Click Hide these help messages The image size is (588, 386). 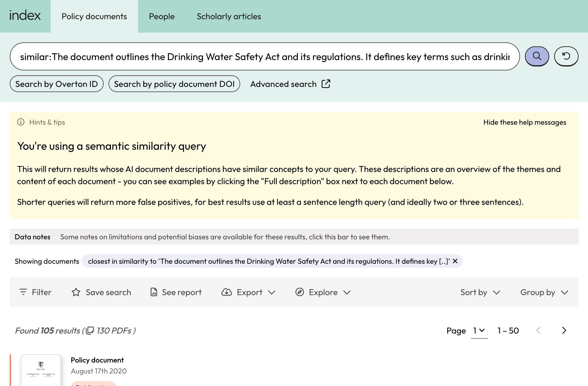tap(525, 122)
